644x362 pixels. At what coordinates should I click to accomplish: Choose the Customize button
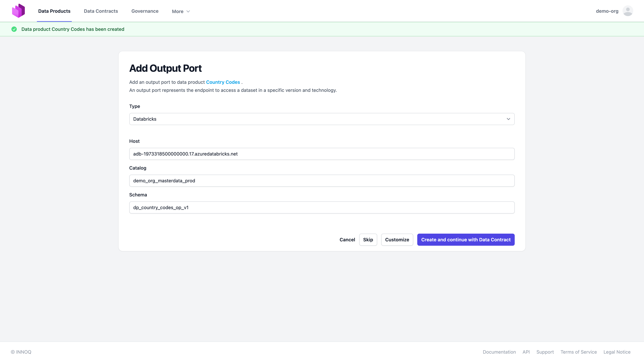(397, 240)
